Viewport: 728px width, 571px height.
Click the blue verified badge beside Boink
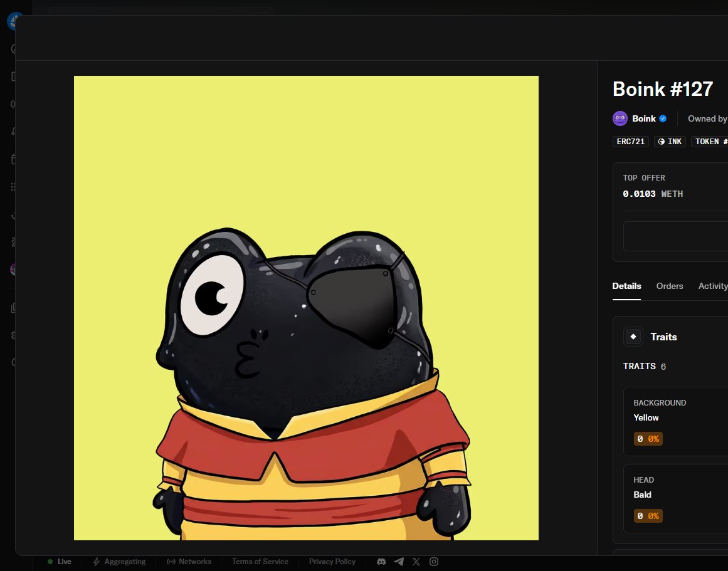click(663, 119)
